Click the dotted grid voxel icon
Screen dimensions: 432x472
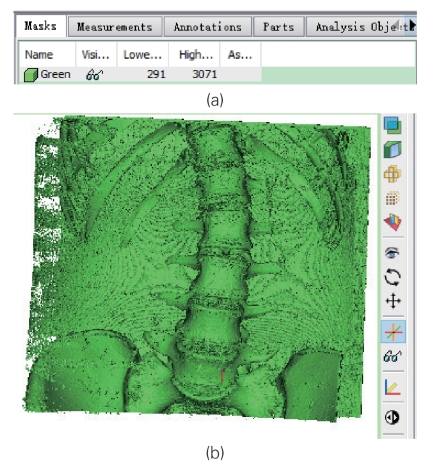coord(393,198)
